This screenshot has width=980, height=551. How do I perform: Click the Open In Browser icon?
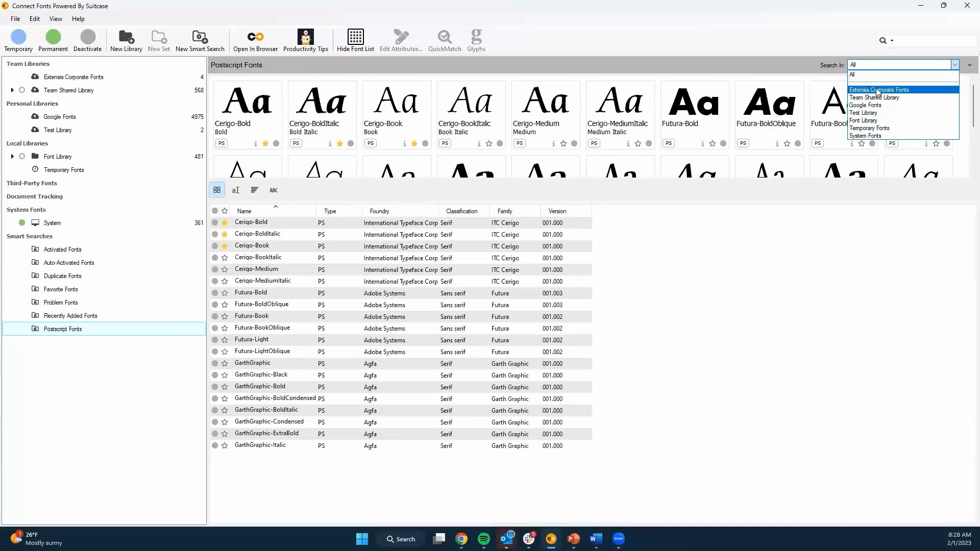[255, 37]
